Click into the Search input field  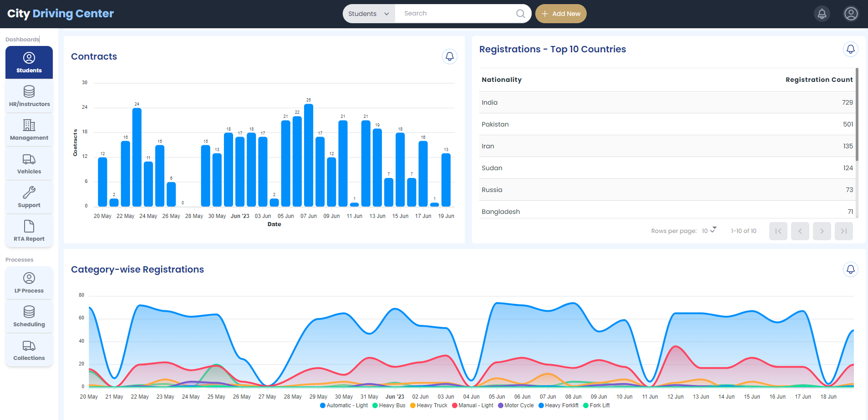pyautogui.click(x=455, y=14)
